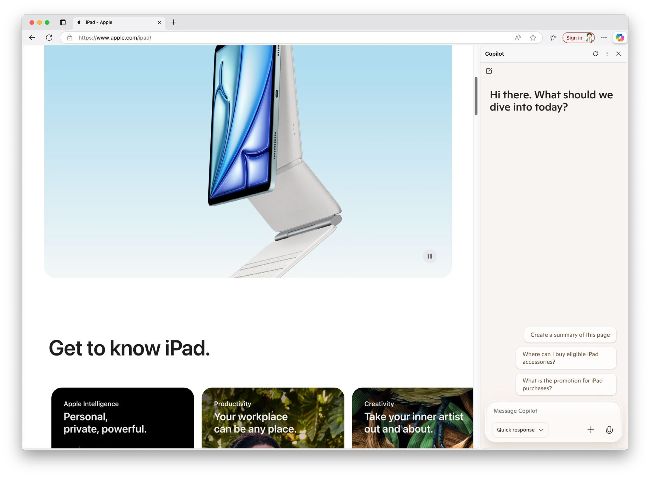Click the Sign in profile button
The height and width of the screenshot is (478, 650).
[x=579, y=37]
